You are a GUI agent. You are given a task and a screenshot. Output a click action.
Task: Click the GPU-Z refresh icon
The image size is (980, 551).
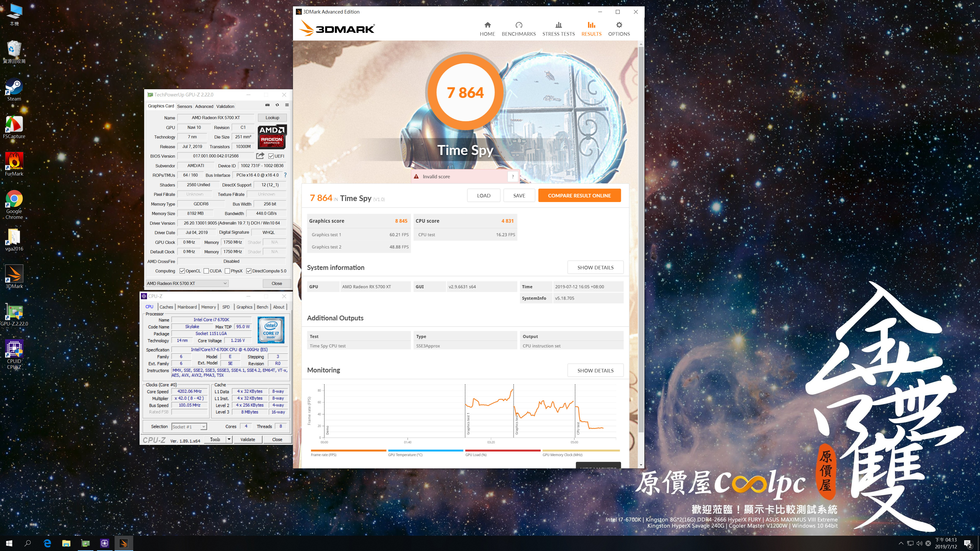[277, 105]
